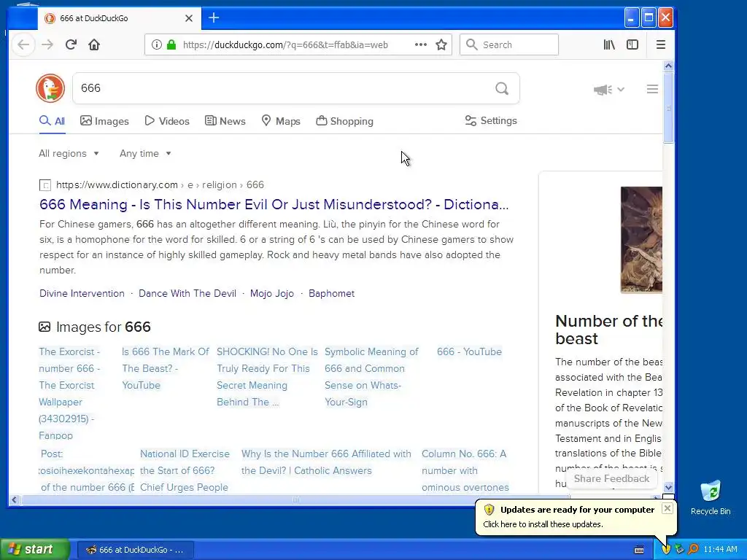This screenshot has height=560, width=747.
Task: Click the 666 at DuckDuckGo taskbar button
Action: 135,550
